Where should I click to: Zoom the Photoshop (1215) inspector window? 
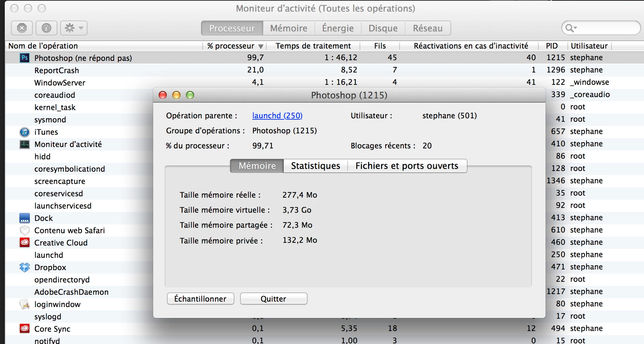pos(190,95)
